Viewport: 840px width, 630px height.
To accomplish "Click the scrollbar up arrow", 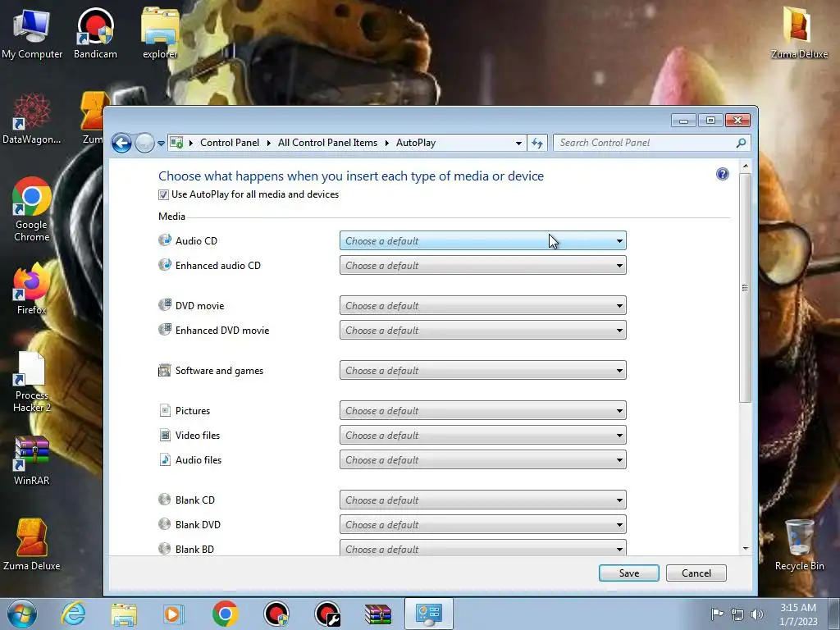I will click(x=745, y=167).
